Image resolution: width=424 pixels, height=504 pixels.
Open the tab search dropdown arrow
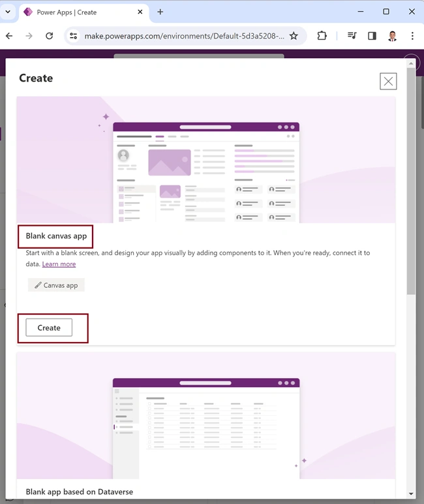8,12
